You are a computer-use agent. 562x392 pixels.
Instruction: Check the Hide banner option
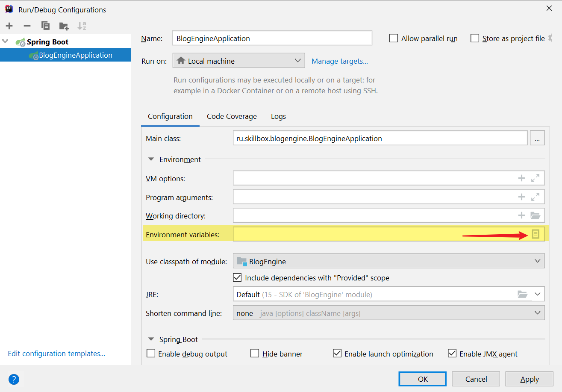click(x=255, y=354)
